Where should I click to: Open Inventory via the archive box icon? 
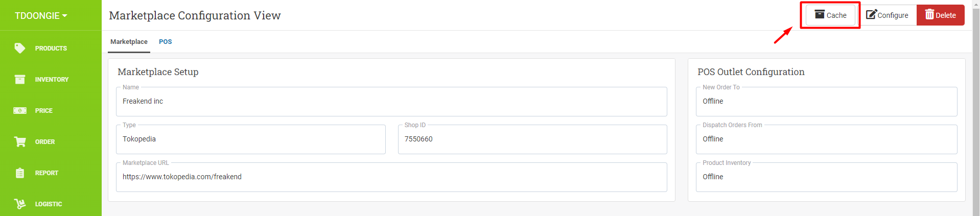(x=20, y=79)
